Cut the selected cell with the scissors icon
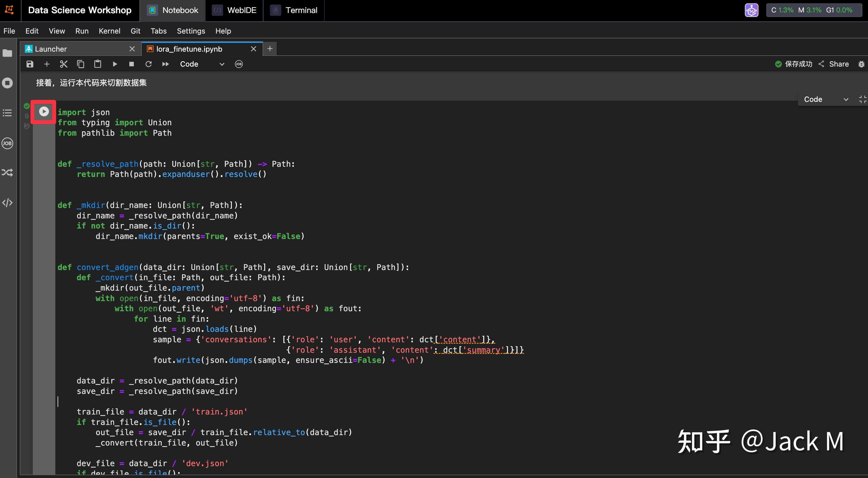The height and width of the screenshot is (478, 868). pos(64,64)
